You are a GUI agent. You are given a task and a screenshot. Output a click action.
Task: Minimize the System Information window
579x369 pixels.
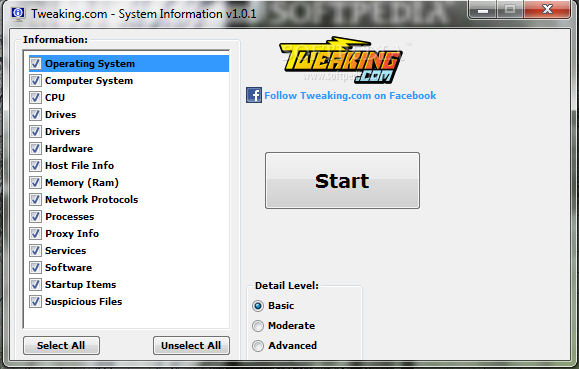pyautogui.click(x=483, y=10)
